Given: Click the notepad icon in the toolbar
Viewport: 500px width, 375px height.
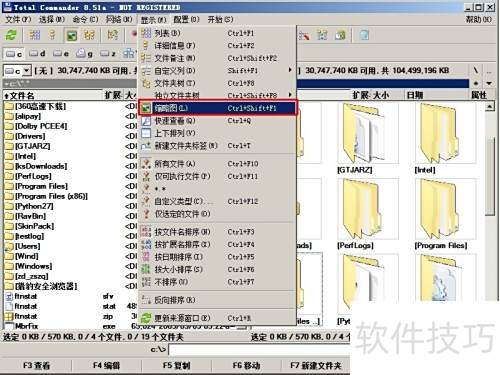Looking at the screenshot, I should point(364,35).
